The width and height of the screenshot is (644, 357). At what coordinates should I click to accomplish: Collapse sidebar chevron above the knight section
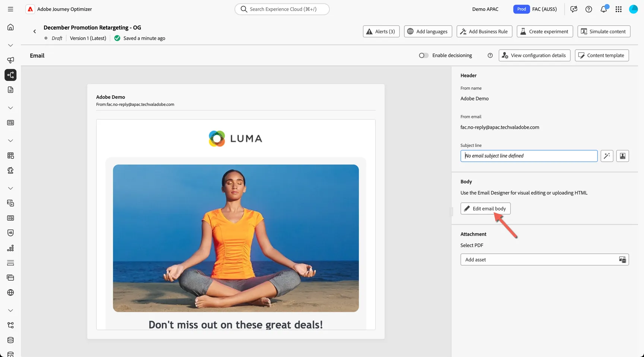(10, 140)
